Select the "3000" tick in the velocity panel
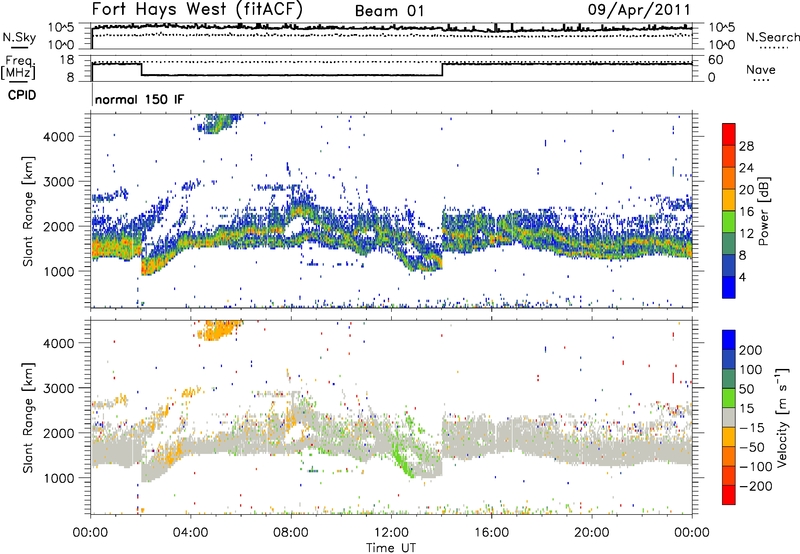The height and width of the screenshot is (554, 800). (59, 388)
